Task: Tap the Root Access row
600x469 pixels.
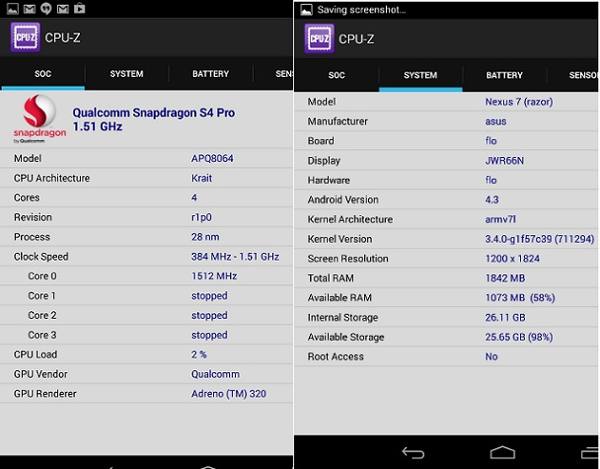Action: point(447,356)
